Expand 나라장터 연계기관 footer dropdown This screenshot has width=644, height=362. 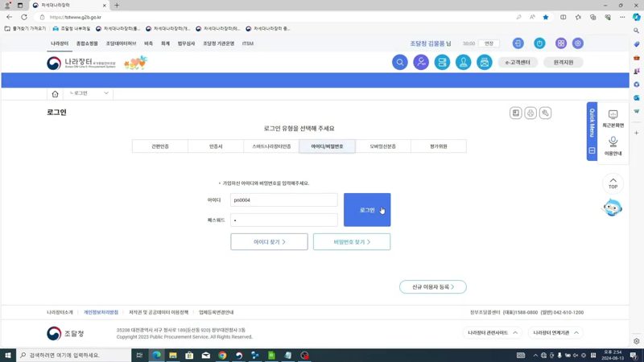(x=555, y=332)
